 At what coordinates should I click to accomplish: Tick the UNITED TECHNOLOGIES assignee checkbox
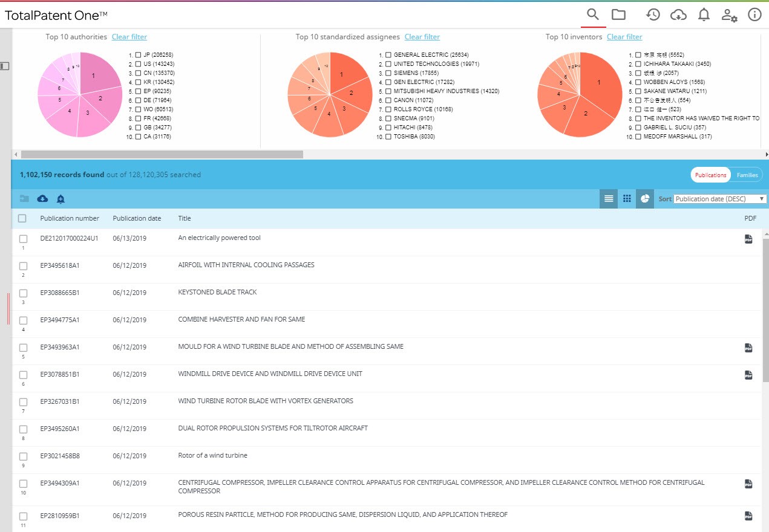tap(388, 64)
